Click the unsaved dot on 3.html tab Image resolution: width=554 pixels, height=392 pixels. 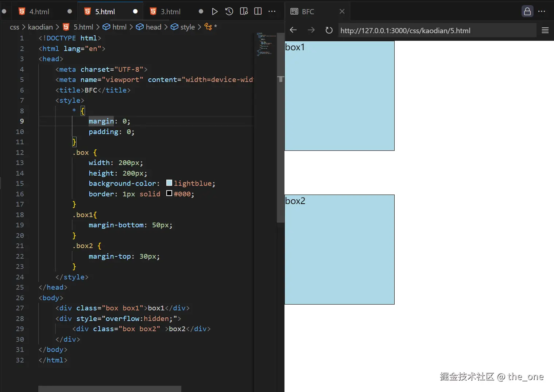[x=201, y=12]
